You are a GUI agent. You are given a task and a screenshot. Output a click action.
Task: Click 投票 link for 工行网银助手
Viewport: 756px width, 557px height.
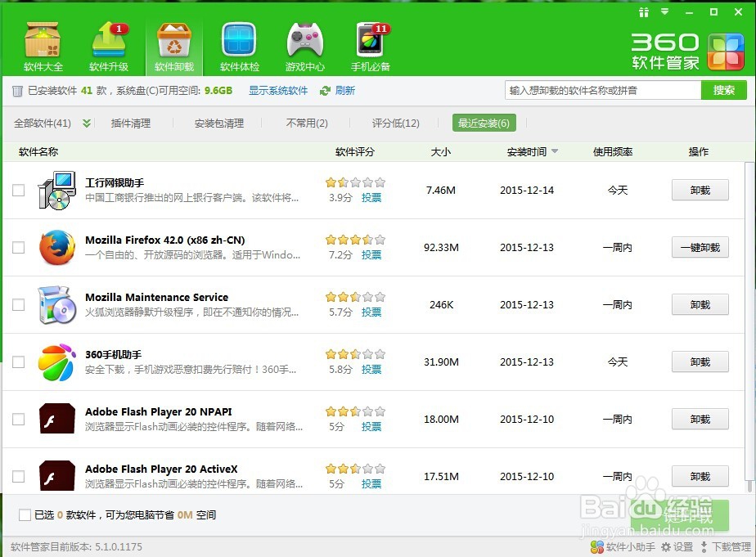[371, 198]
